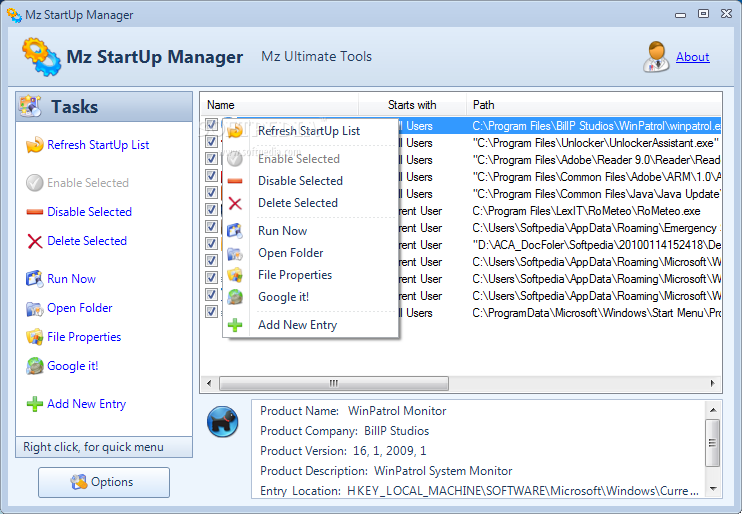Click the Refresh StartUp List icon in context menu

[235, 131]
